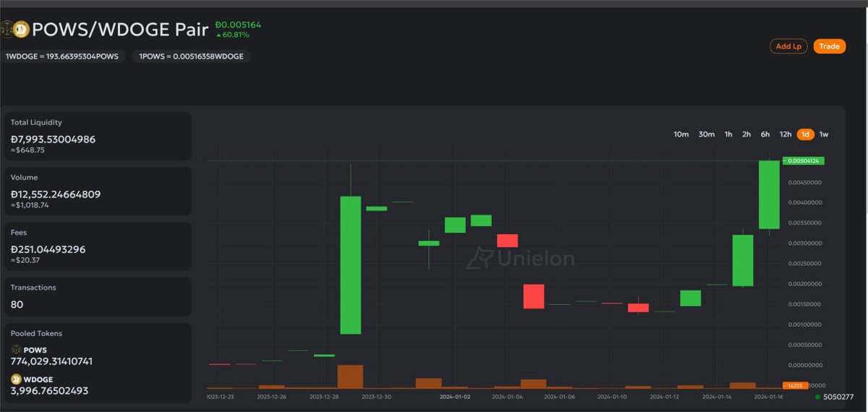
Task: Click the POWS/WDOGE pair token logo
Action: tap(14, 30)
